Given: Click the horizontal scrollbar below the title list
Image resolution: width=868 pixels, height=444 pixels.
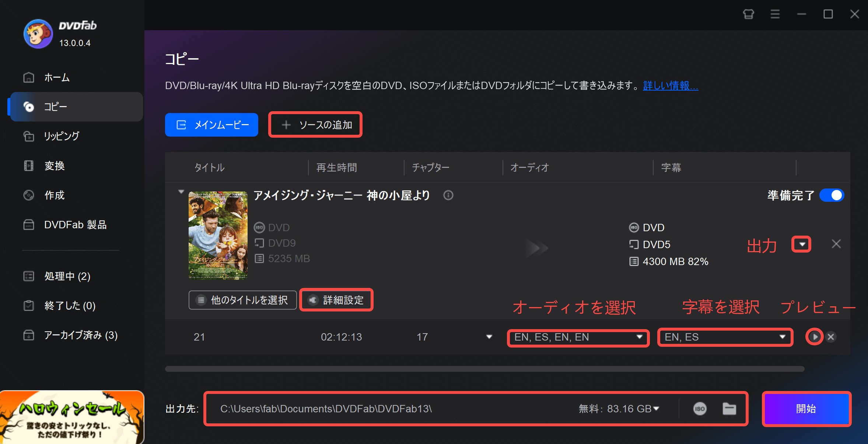Looking at the screenshot, I should tap(484, 369).
